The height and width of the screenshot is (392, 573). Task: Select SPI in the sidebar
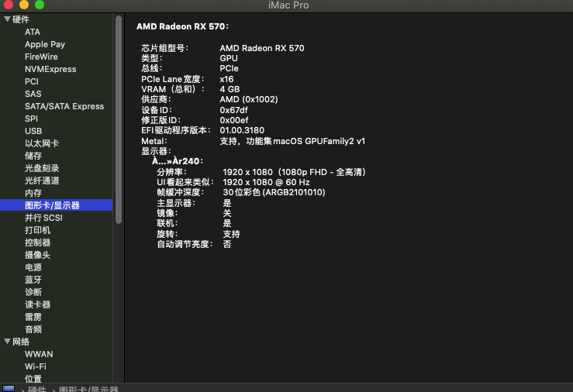point(31,119)
